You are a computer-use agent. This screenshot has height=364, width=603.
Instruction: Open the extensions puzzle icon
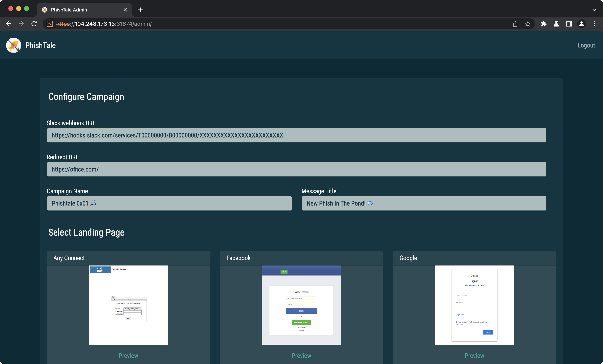pos(543,24)
